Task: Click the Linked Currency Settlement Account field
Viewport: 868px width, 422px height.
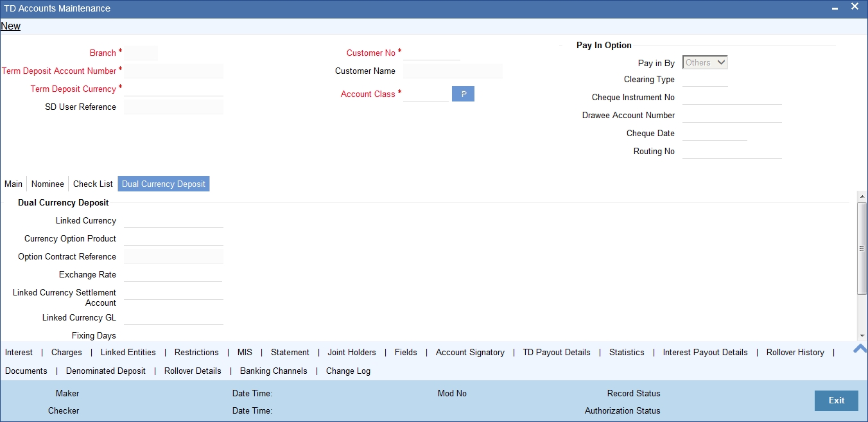Action: [x=173, y=292]
